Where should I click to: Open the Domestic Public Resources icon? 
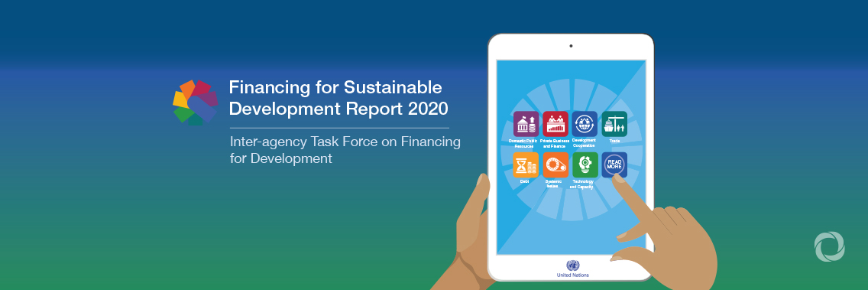click(526, 124)
